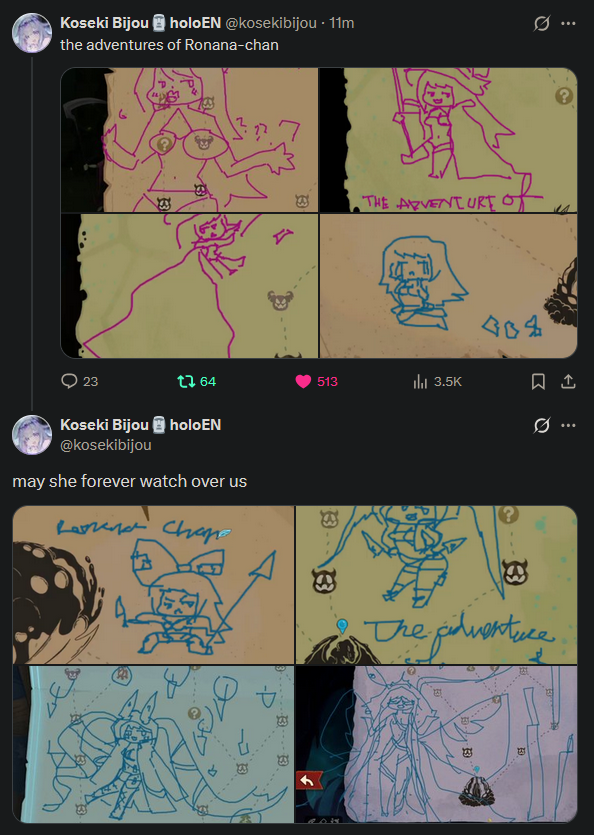Open the 11m timestamp link
Screen dimensions: 594x835
[x=341, y=23]
